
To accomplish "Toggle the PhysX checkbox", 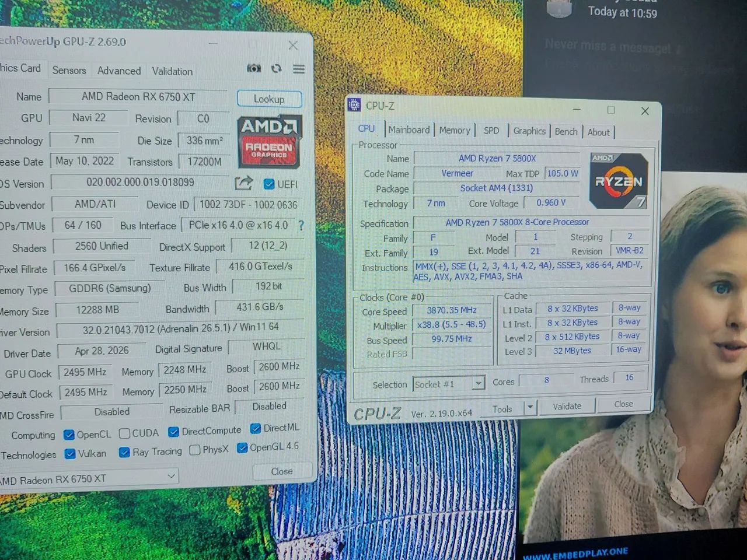I will (x=195, y=450).
